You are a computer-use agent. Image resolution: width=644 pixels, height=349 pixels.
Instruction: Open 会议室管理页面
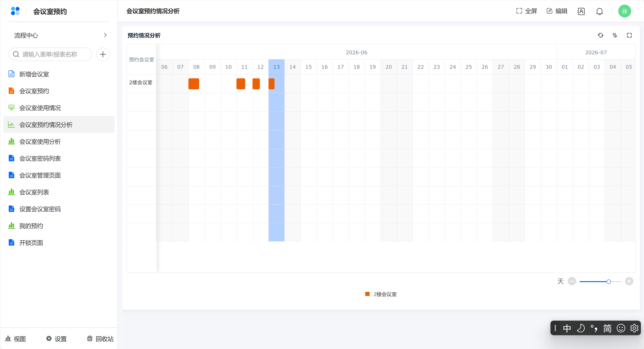(59, 175)
